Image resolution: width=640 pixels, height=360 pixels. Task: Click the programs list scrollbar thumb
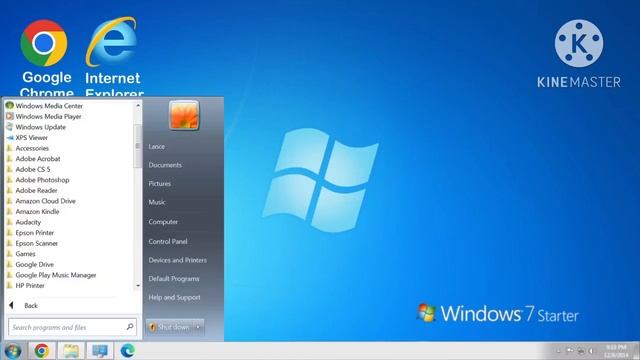click(x=138, y=146)
